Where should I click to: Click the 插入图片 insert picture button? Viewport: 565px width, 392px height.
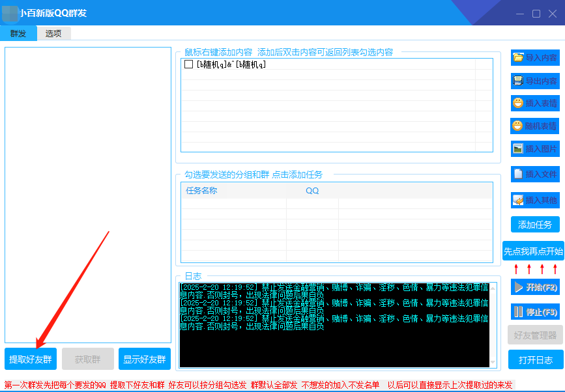coord(535,148)
